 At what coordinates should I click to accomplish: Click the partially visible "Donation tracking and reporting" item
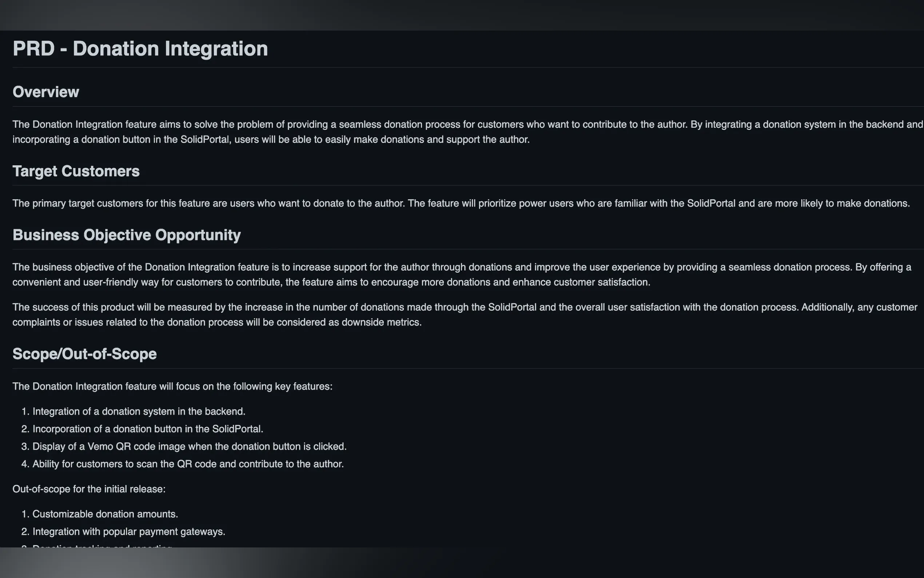(x=102, y=546)
